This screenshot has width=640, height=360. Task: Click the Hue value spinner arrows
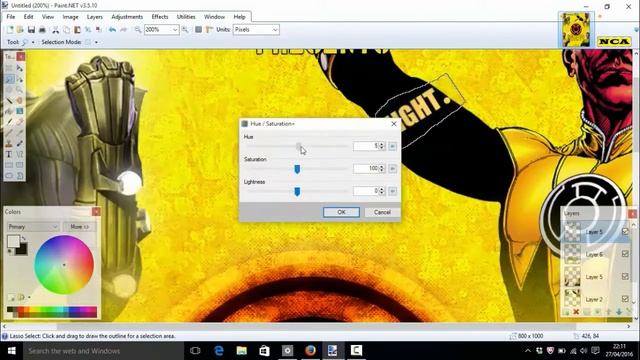(382, 146)
